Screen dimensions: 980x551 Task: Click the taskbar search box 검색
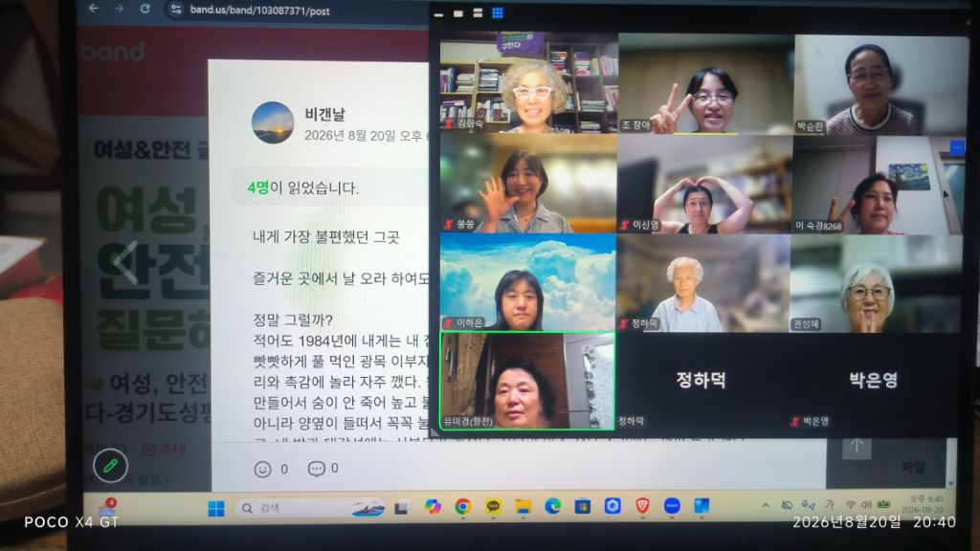[x=295, y=509]
